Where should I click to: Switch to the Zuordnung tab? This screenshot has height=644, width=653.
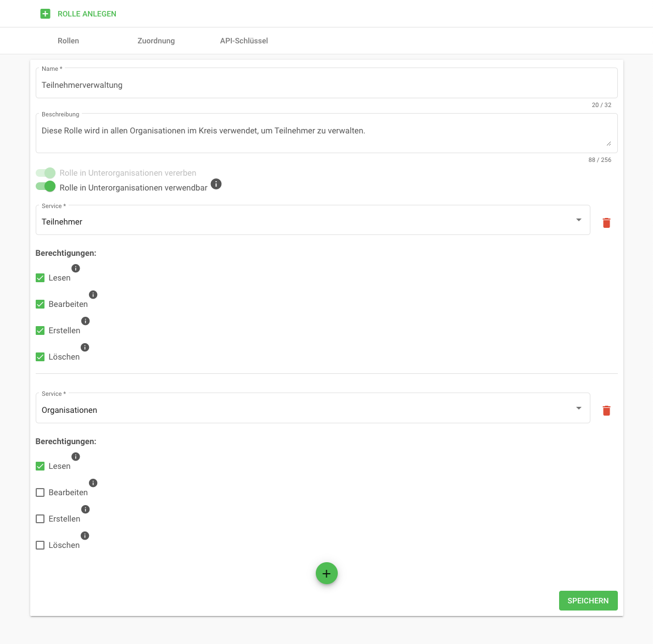[x=156, y=41]
